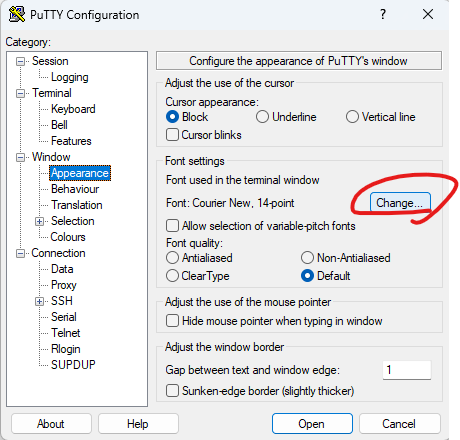Open the Session category
This screenshot has height=440, width=460.
(x=50, y=61)
